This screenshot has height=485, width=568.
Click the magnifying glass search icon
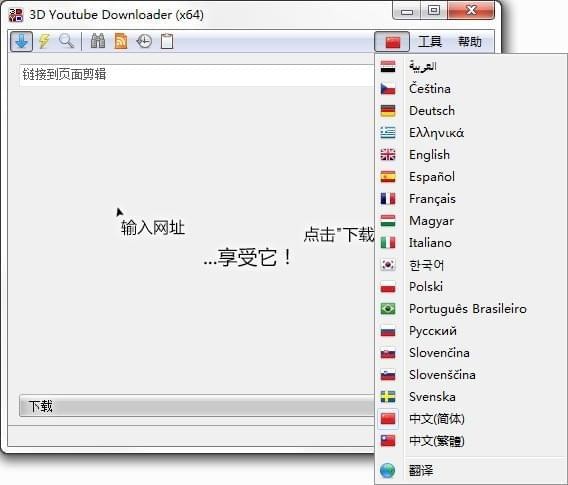tap(66, 41)
